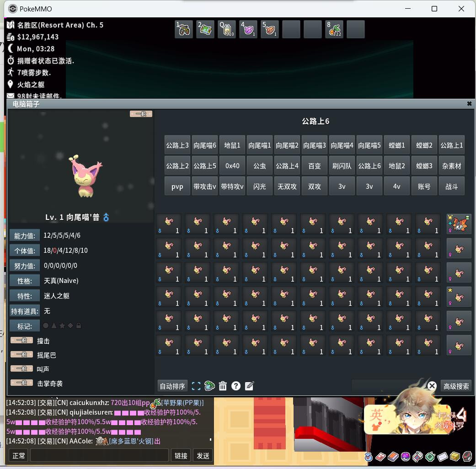Open the blue bag icon in bottom bar
The image size is (476, 469).
pyautogui.click(x=368, y=457)
